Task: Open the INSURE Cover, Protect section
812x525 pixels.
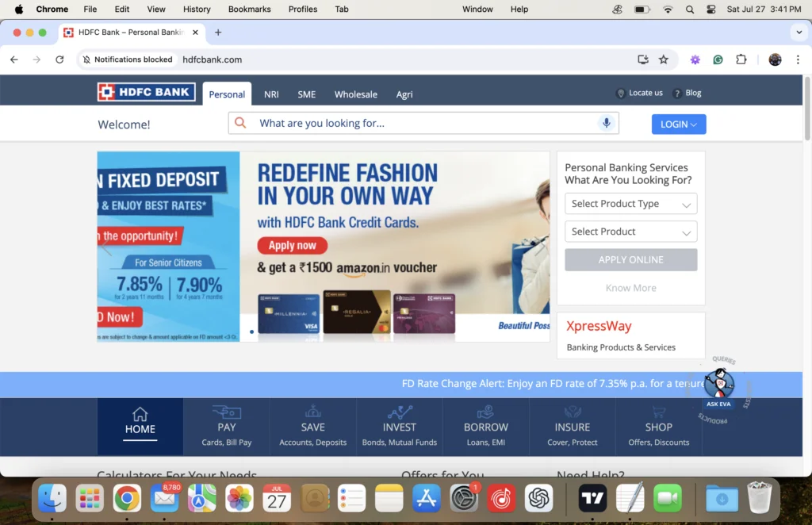Action: pyautogui.click(x=573, y=427)
